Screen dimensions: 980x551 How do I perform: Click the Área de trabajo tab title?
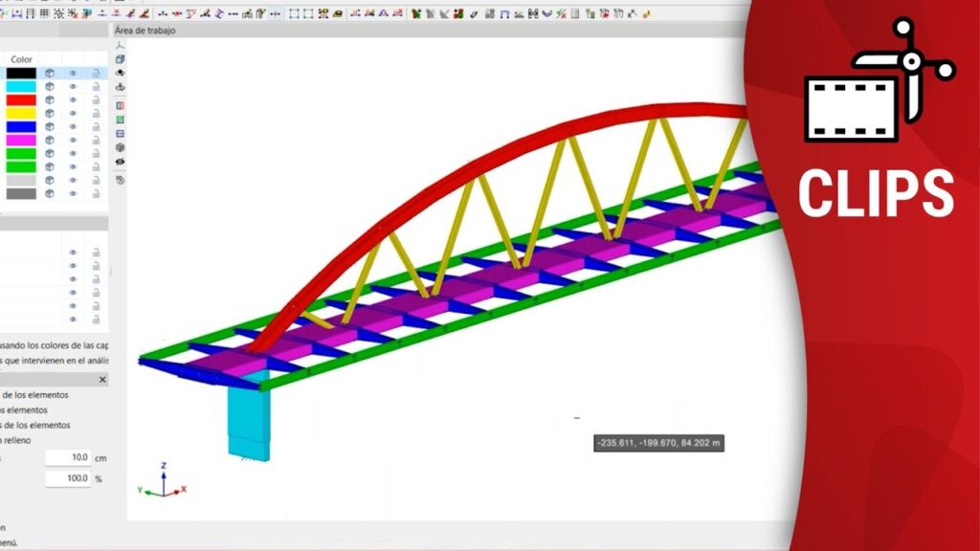click(145, 31)
